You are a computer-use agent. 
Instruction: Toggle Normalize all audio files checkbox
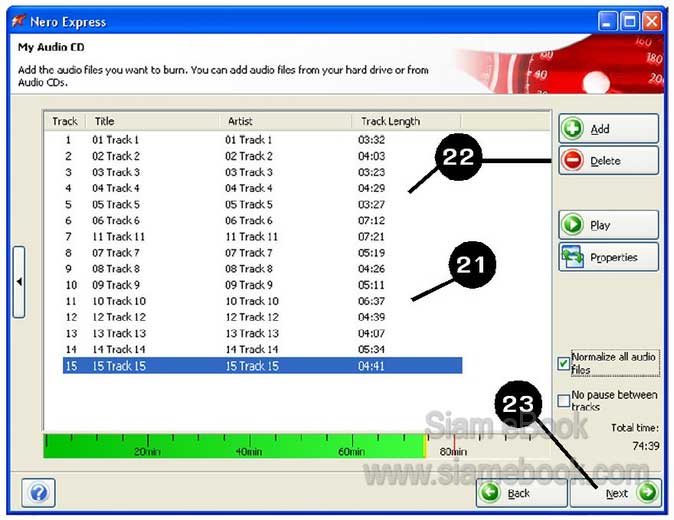[564, 364]
